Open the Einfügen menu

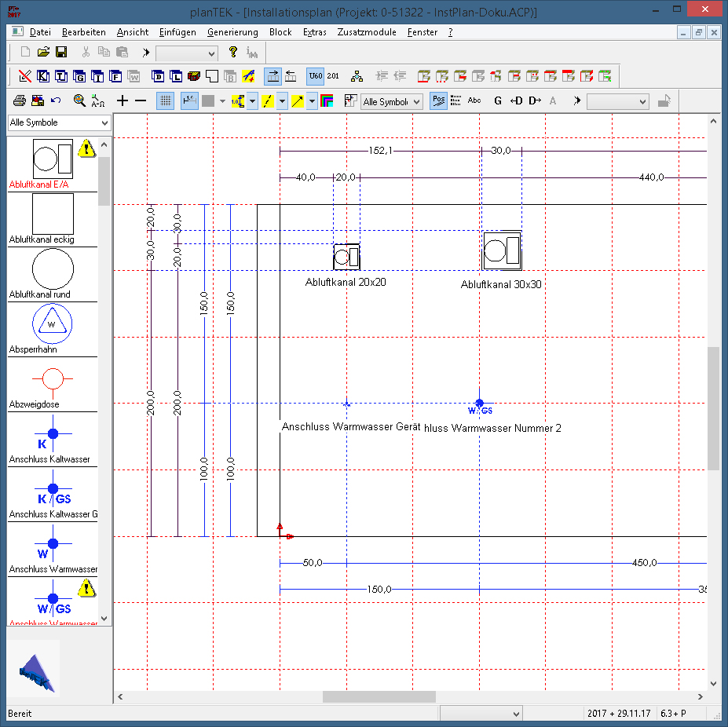(177, 32)
